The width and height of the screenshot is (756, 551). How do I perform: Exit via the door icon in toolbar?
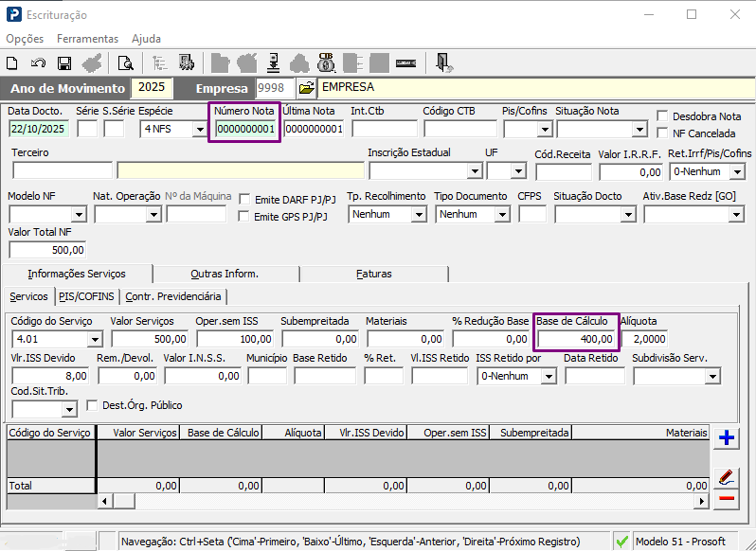[443, 63]
